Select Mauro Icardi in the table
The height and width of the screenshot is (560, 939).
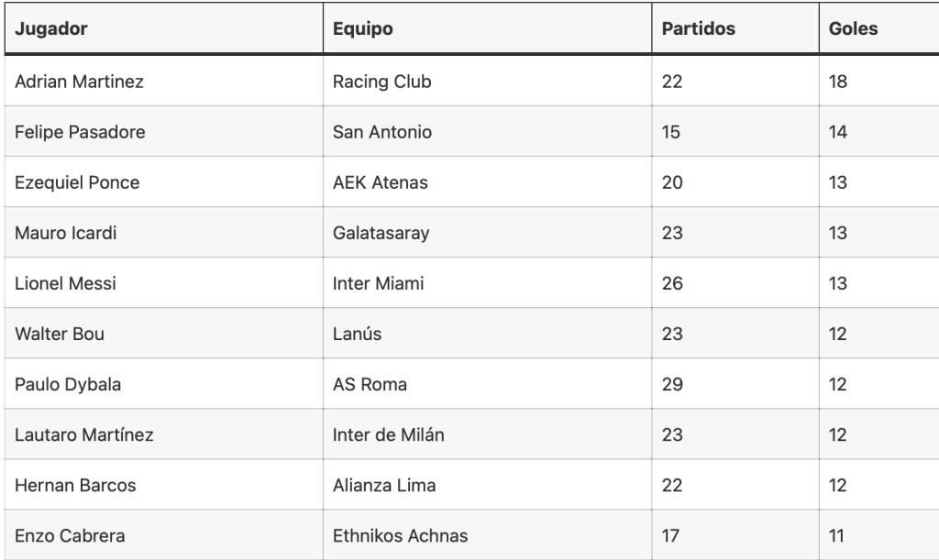click(x=163, y=233)
